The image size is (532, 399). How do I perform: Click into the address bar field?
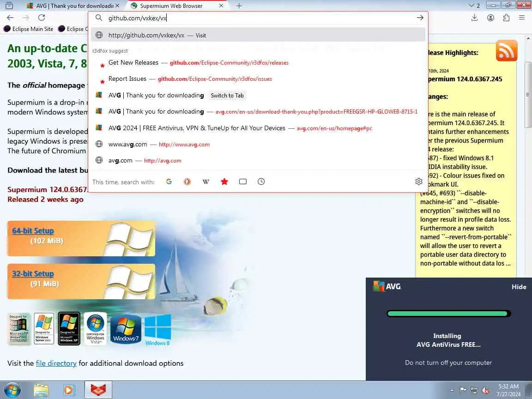pos(258,18)
